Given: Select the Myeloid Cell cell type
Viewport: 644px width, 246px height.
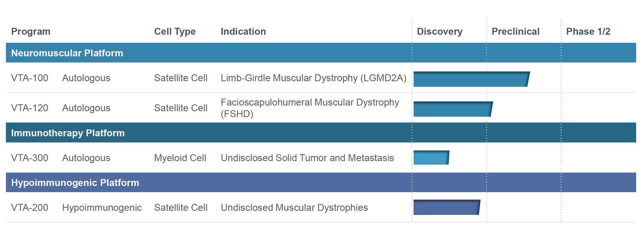Looking at the screenshot, I should 180,158.
